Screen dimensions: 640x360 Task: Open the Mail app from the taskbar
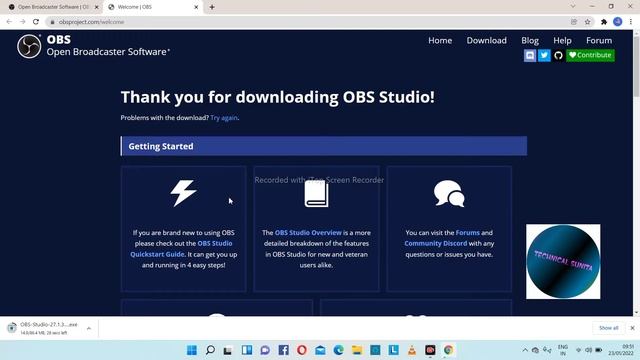click(320, 350)
